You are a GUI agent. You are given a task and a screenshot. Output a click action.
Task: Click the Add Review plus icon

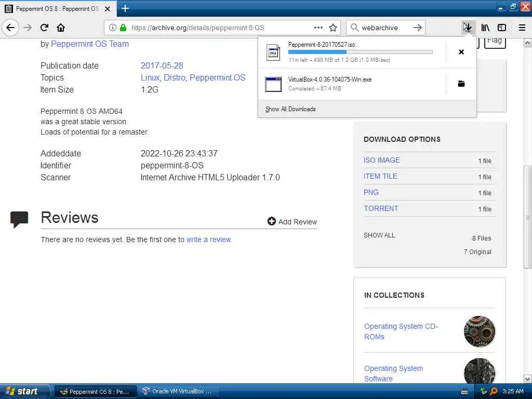point(271,221)
